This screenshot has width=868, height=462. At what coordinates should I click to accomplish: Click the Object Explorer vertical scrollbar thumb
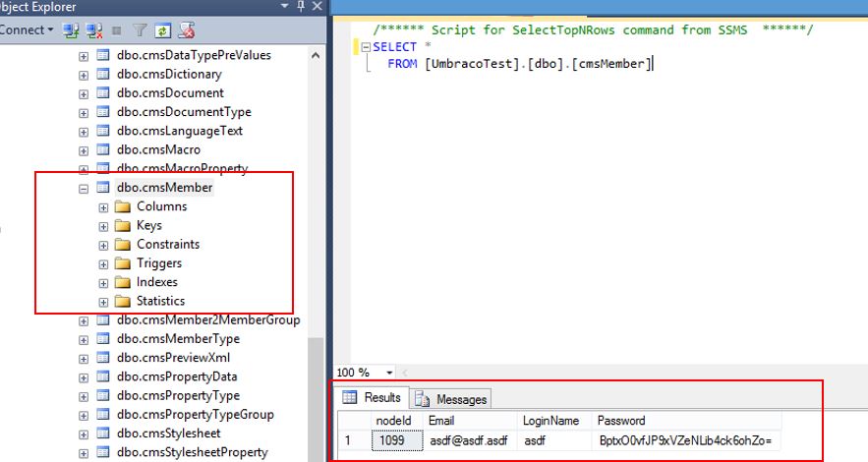(x=316, y=399)
